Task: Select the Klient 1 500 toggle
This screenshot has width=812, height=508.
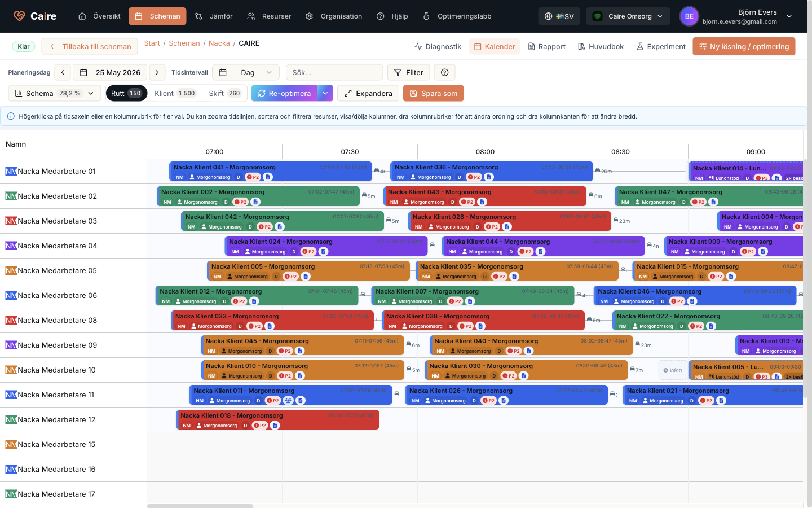Action: [175, 93]
